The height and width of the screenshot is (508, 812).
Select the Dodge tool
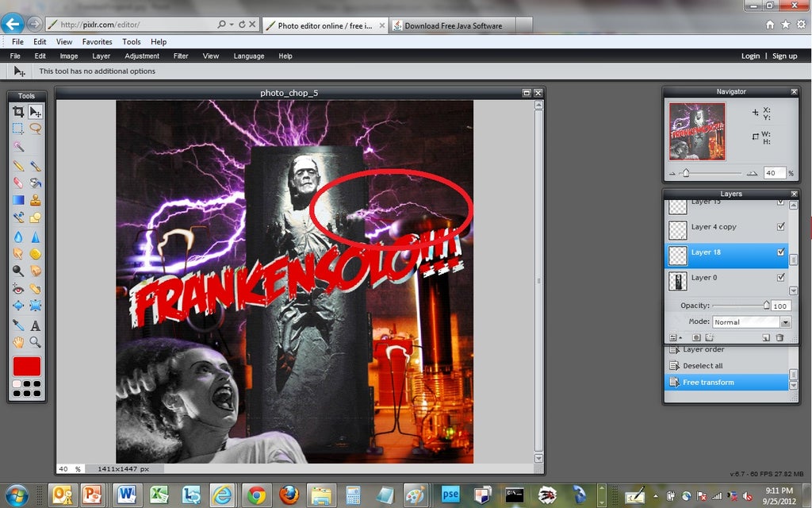pos(18,271)
